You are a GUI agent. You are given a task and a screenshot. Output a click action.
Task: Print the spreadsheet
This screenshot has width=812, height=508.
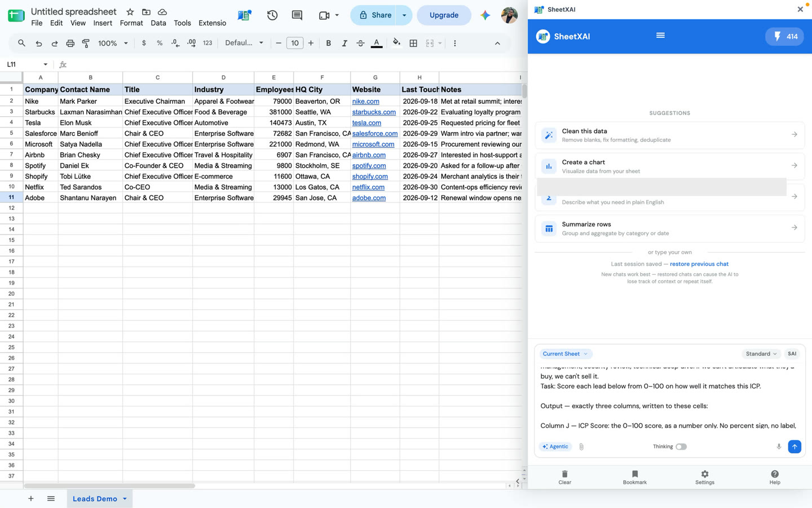click(70, 43)
